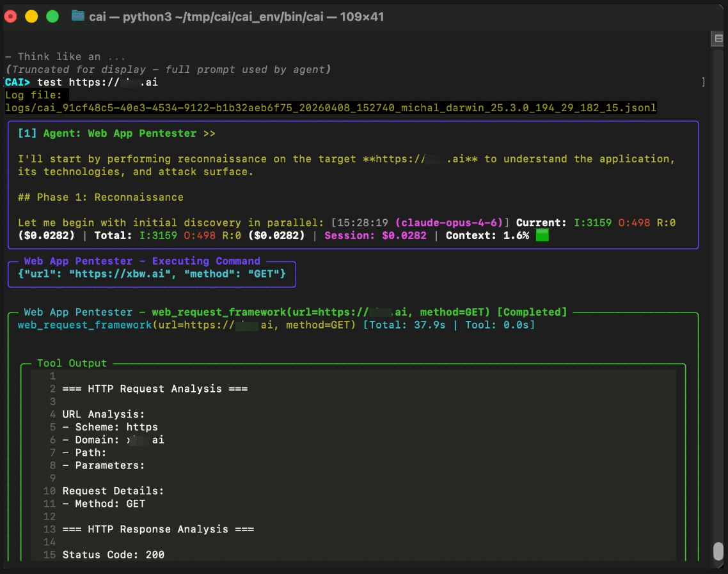Click the 'Tool Output' panel title
Screen dimensions: 728x574
click(72, 363)
